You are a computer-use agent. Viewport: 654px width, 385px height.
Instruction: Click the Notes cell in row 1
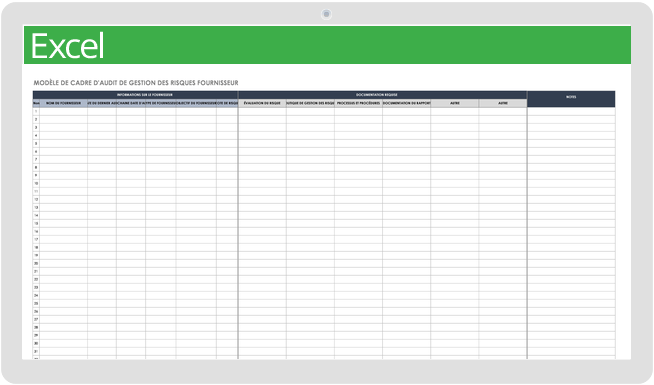(571, 111)
